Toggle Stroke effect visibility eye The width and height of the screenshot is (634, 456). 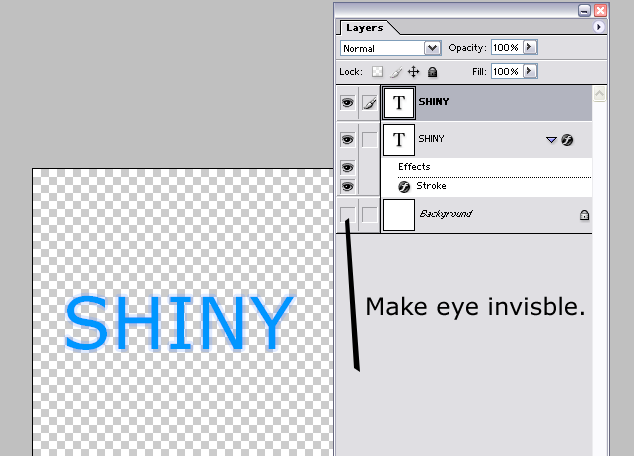pyautogui.click(x=347, y=186)
